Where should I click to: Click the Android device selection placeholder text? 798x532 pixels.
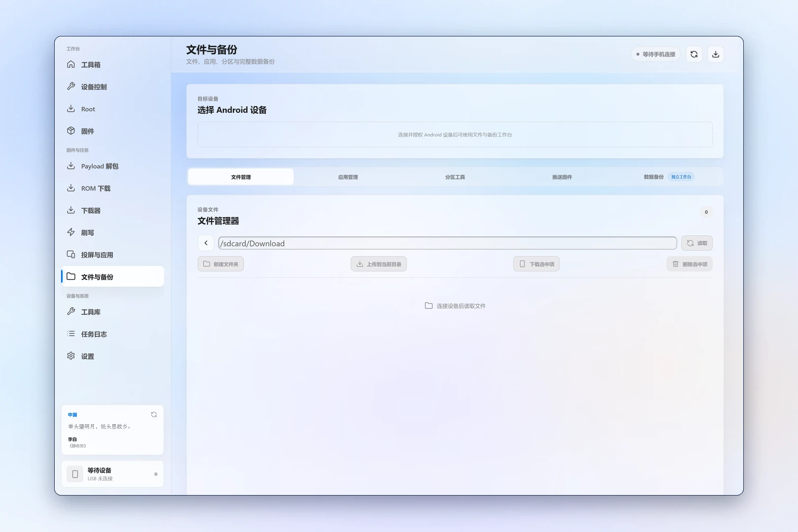455,134
